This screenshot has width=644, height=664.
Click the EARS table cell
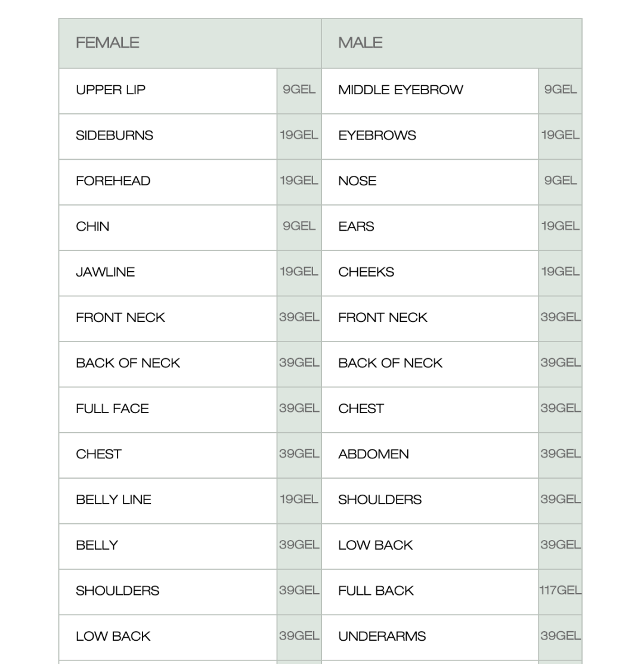(430, 228)
